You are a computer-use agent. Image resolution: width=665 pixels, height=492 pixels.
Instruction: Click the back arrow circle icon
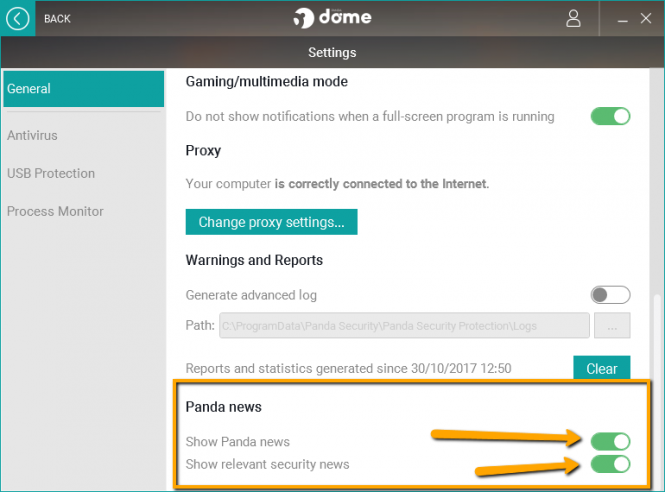pyautogui.click(x=17, y=19)
